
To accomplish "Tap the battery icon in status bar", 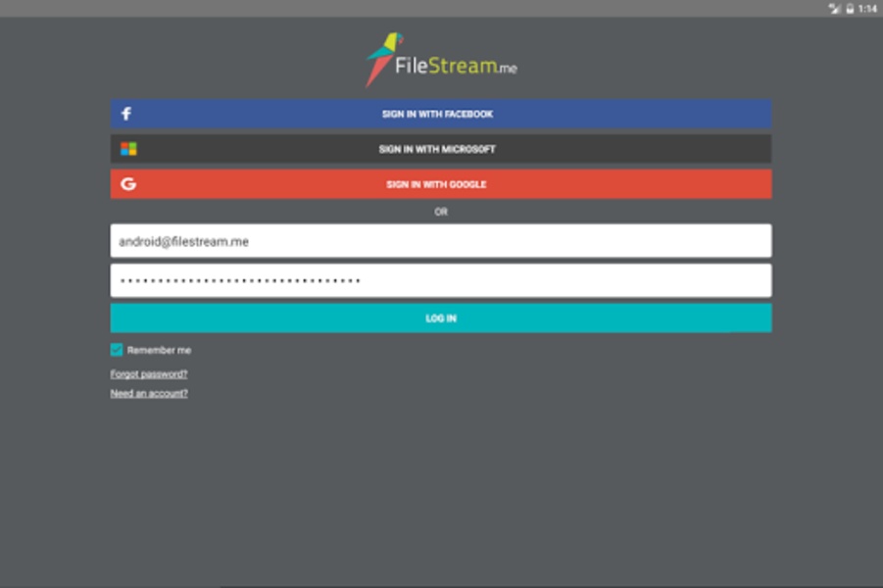I will (x=850, y=9).
